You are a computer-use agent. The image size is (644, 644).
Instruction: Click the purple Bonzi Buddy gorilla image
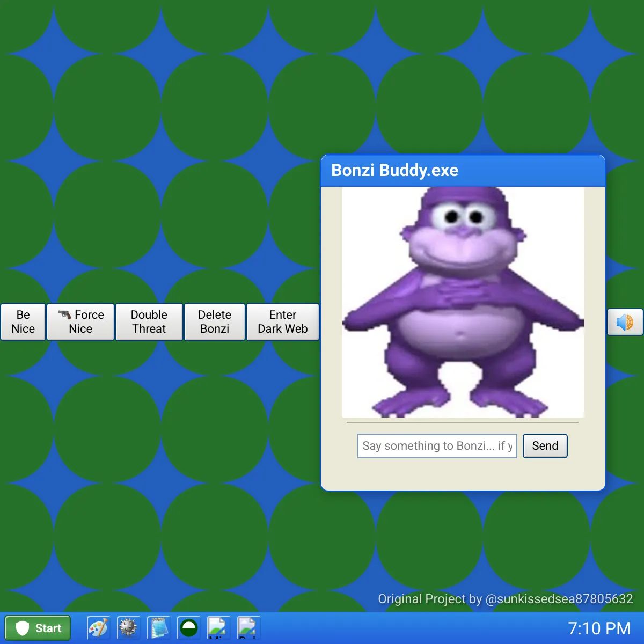(463, 302)
